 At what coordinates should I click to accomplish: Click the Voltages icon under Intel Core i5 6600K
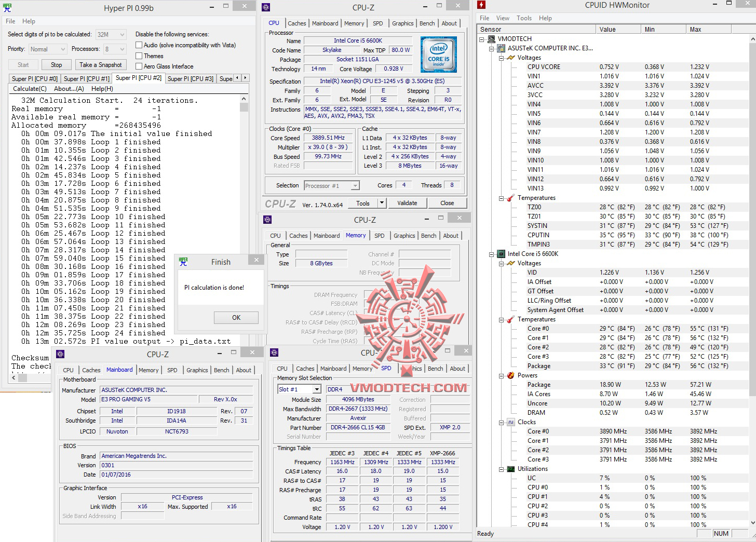[511, 263]
